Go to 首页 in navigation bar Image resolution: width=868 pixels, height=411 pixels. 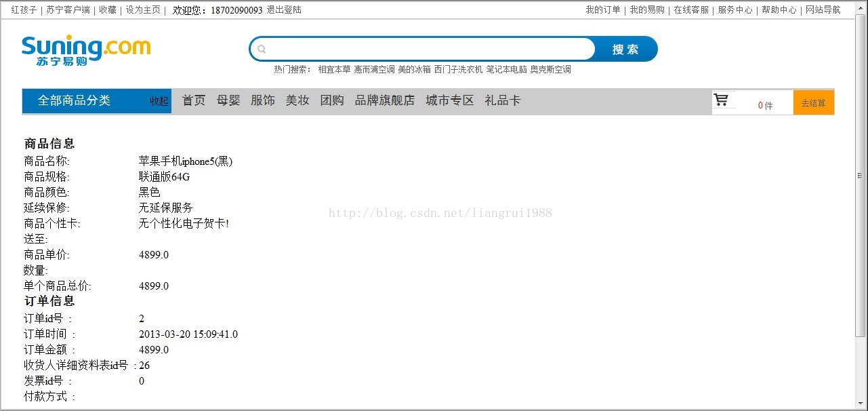194,100
